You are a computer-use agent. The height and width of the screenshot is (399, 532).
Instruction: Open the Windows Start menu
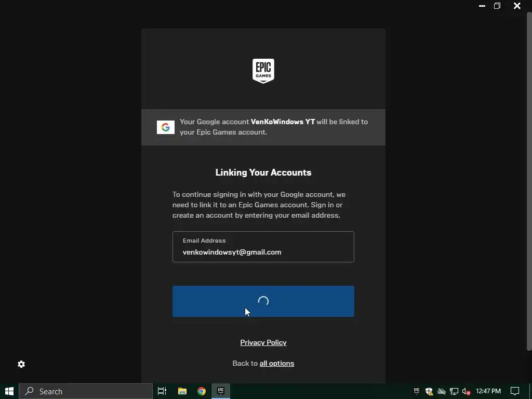tap(9, 391)
